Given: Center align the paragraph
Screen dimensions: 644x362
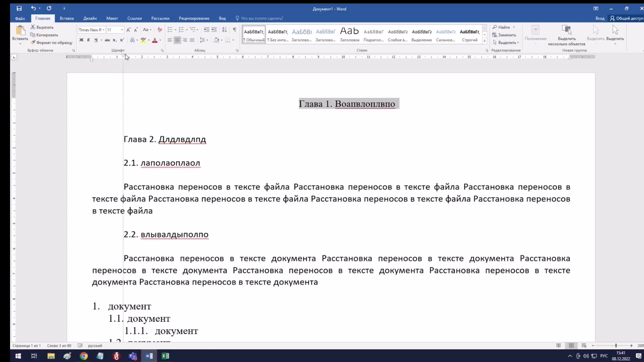Looking at the screenshot, I should (177, 40).
